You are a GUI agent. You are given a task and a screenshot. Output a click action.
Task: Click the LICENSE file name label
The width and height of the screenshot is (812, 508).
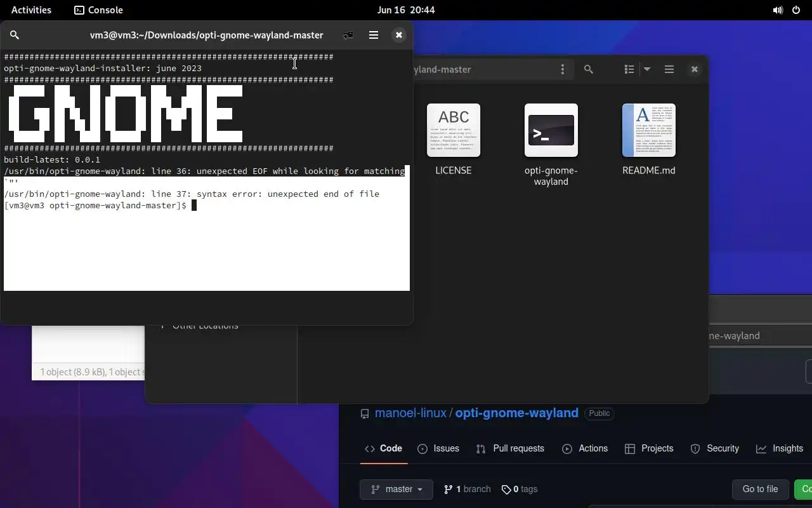click(454, 170)
